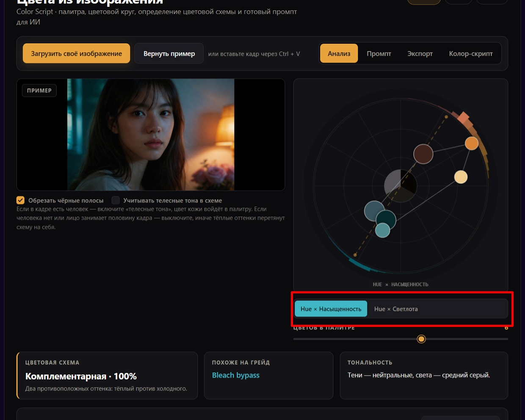
Task: Click the «ПОХОЖЕ НА ГРЕЙД» card heading
Action: coord(241,362)
